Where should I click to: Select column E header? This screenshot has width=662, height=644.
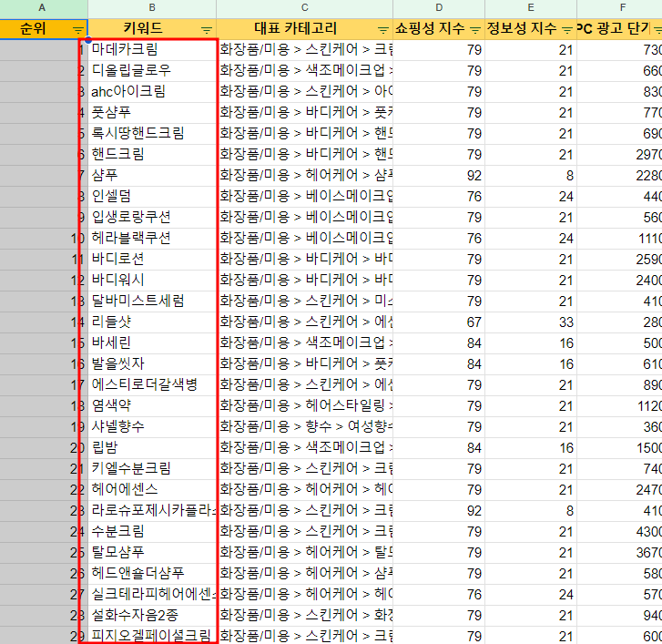pos(531,8)
